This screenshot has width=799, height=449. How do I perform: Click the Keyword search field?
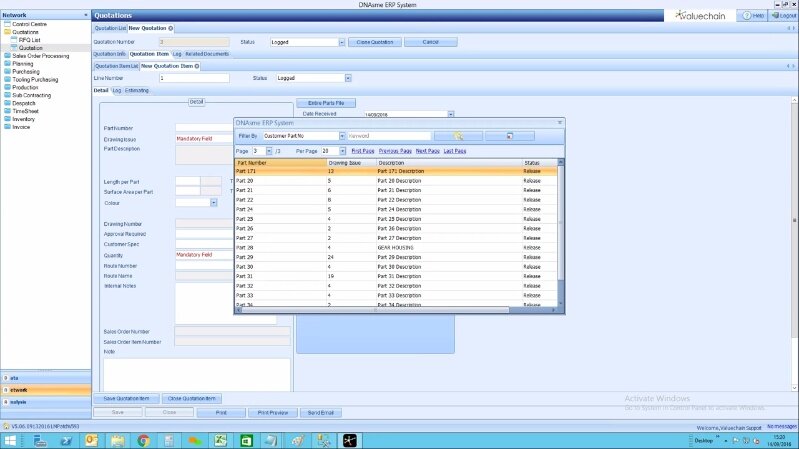point(388,135)
